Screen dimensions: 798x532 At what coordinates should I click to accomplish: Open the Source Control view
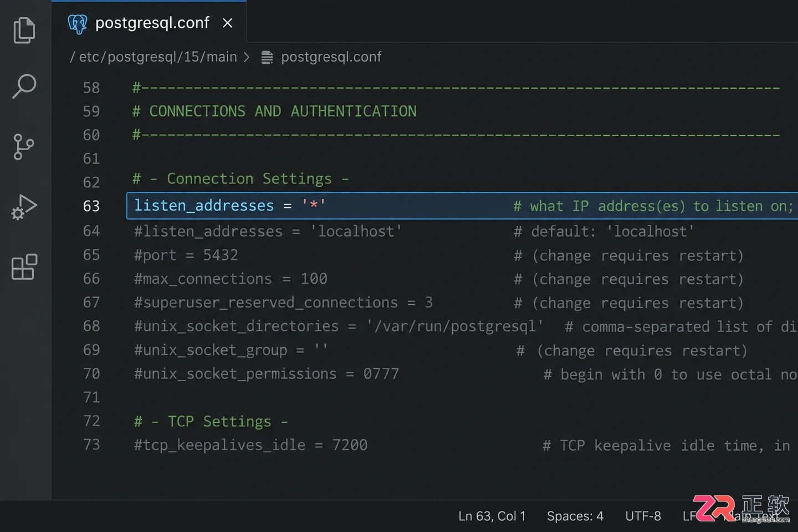pyautogui.click(x=23, y=147)
